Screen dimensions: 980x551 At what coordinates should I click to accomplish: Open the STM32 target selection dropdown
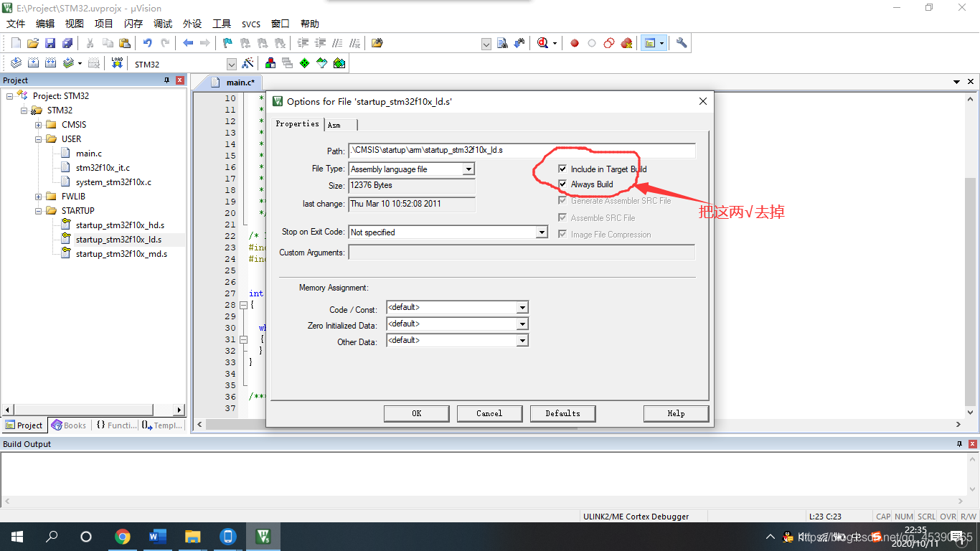click(231, 64)
